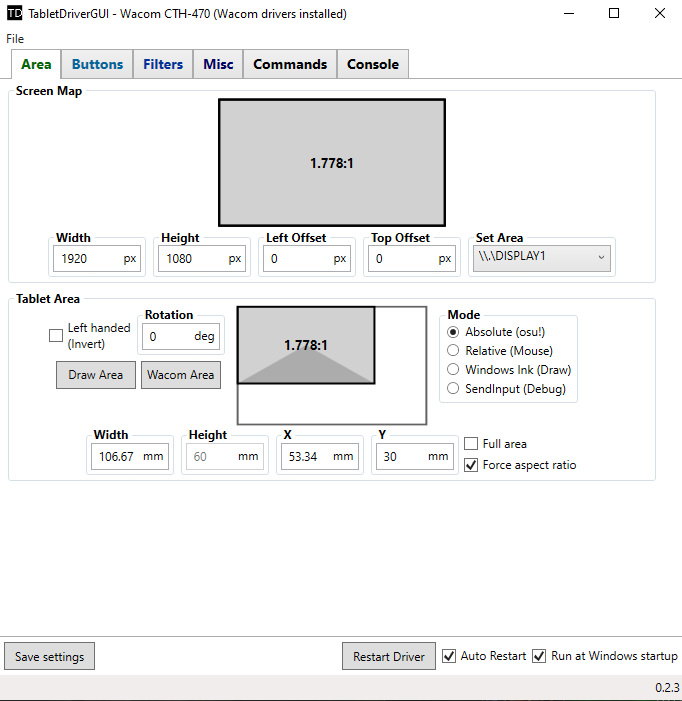This screenshot has height=701, width=682.
Task: Select Absolute (osu!) mode
Action: click(453, 332)
